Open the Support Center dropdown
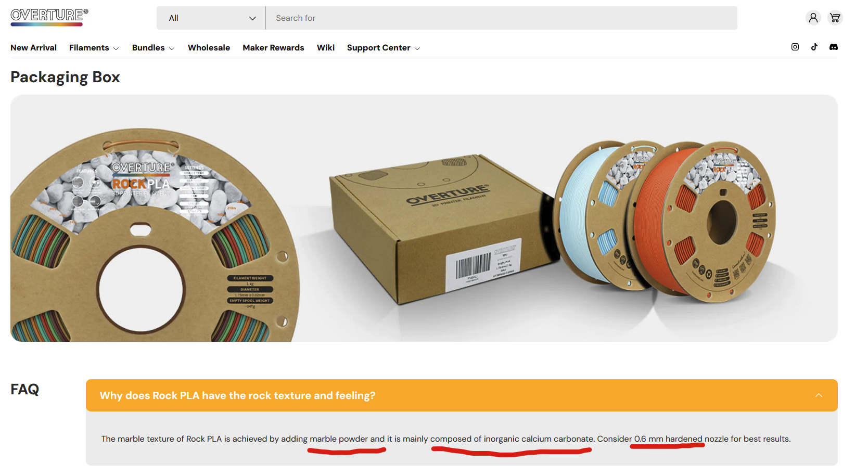Viewport: 868px width, 476px height. coord(384,48)
